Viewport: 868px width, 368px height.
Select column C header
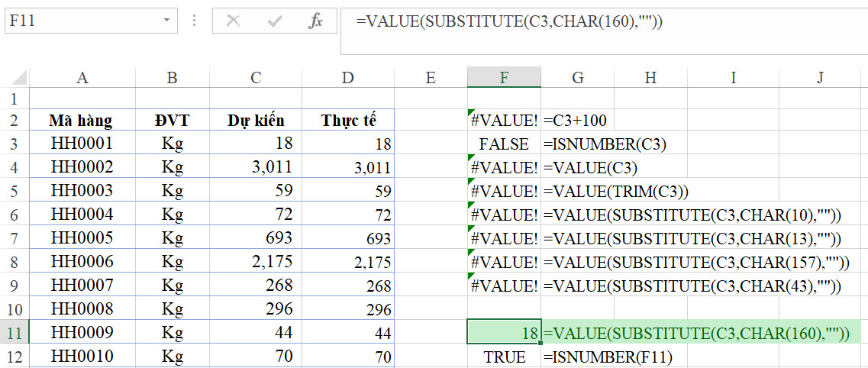[x=255, y=77]
